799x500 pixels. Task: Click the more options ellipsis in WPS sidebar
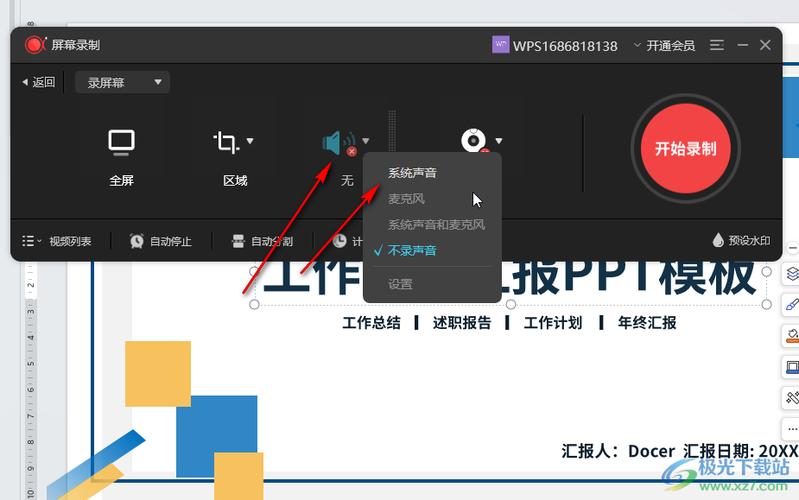coord(792,429)
